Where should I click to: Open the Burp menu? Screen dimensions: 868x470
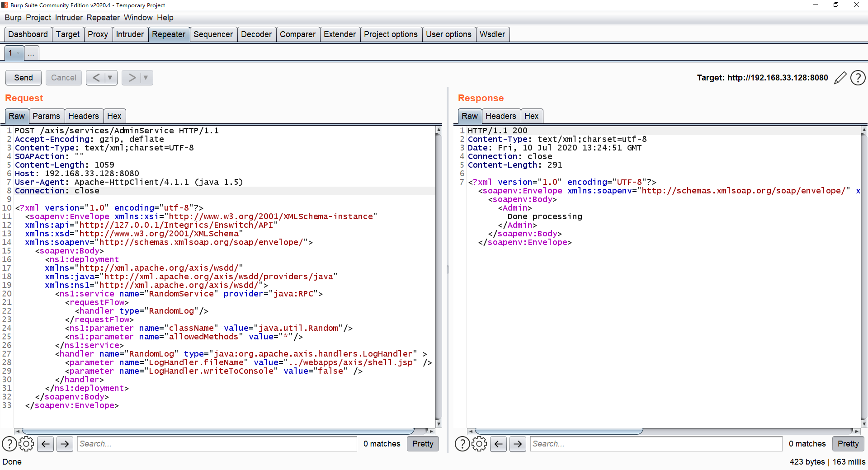[13, 18]
